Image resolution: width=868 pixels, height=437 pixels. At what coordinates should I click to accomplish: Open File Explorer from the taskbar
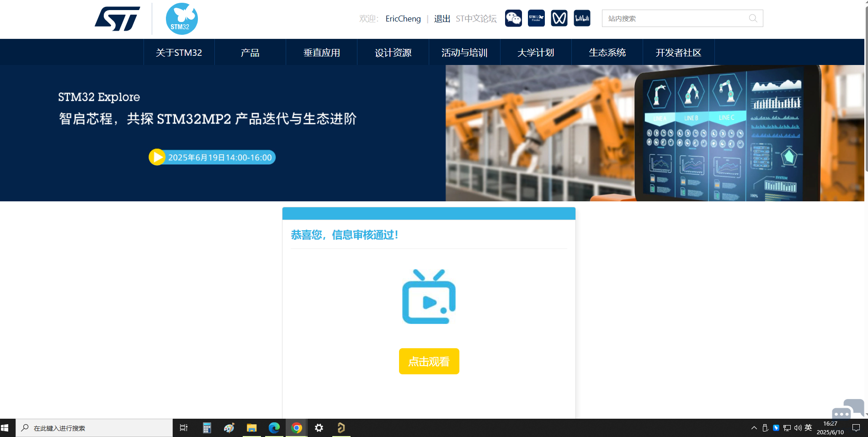(251, 428)
